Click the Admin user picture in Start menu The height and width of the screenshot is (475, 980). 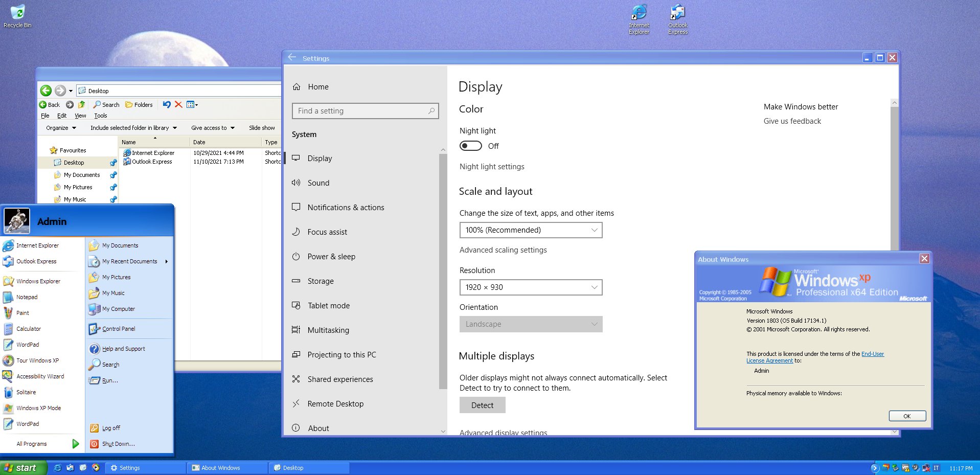tap(17, 221)
